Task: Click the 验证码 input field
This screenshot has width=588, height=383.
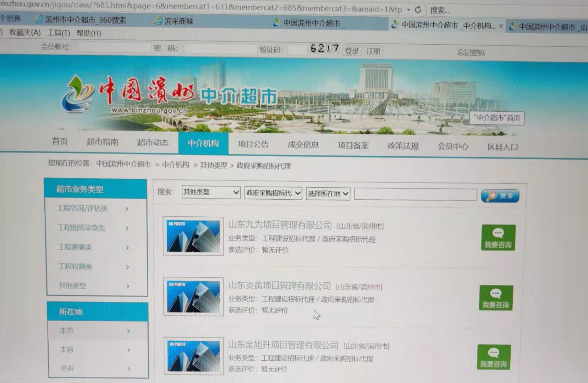Action: [x=297, y=50]
